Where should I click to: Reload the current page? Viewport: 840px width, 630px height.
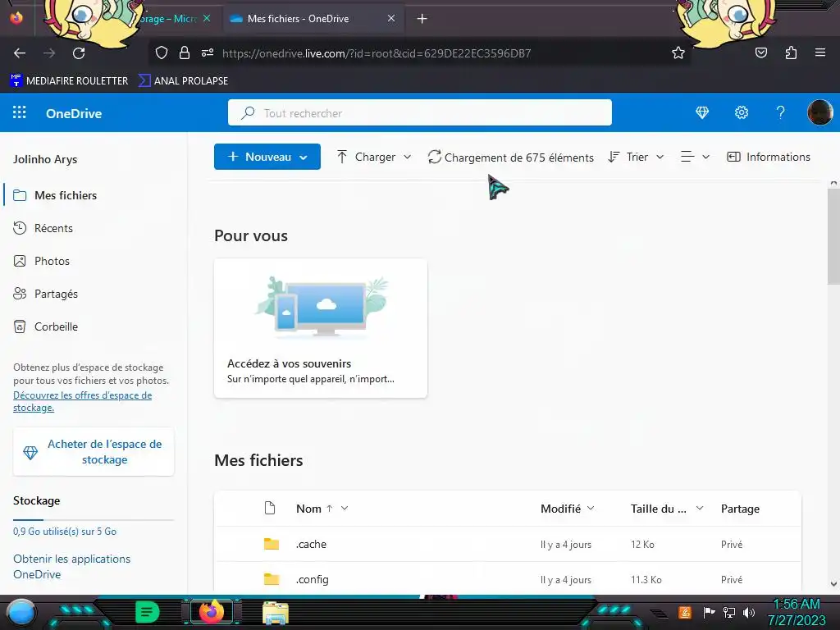[x=79, y=53]
